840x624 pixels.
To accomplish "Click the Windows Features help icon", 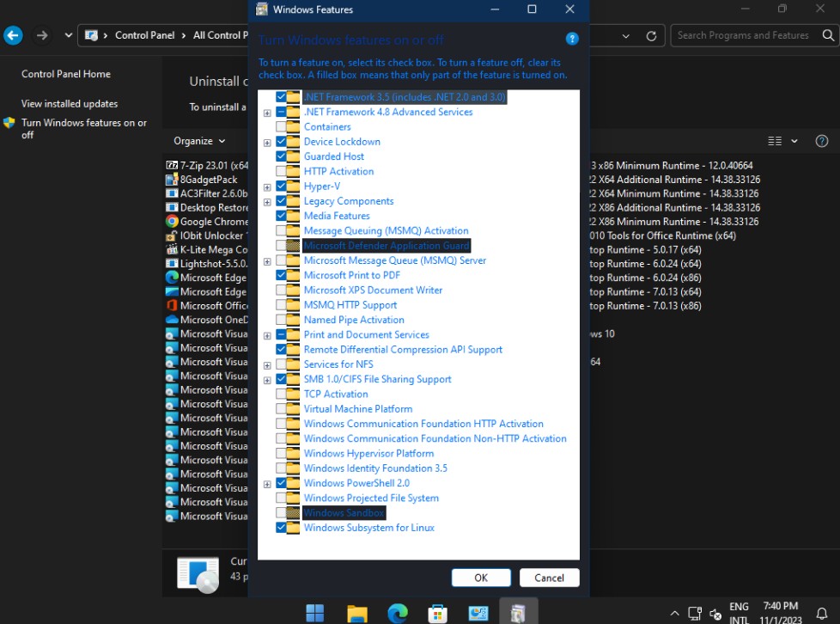I will (x=572, y=39).
